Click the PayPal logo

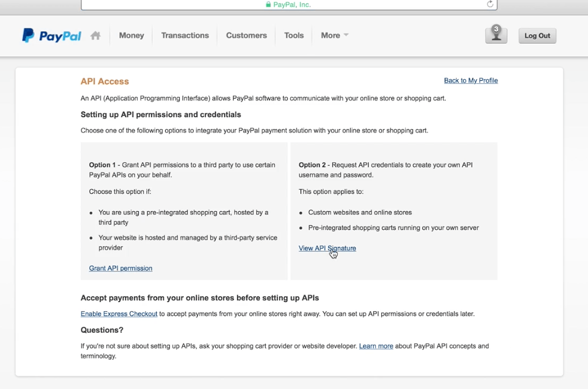51,36
